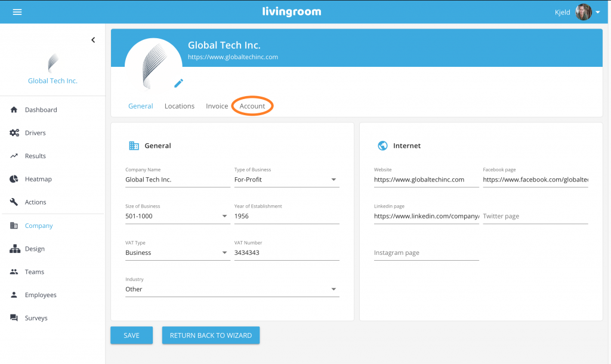This screenshot has height=364, width=611.
Task: Click the Surveys chat bubble icon
Action: (x=14, y=317)
